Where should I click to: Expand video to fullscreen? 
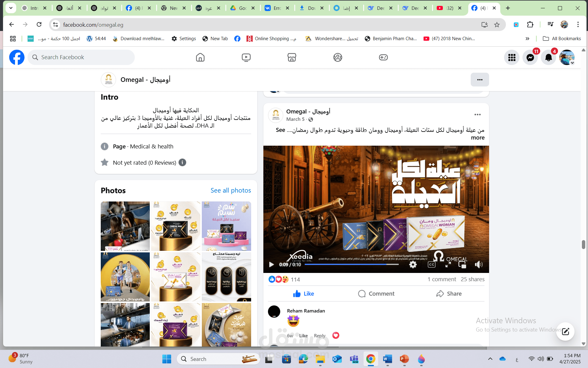[x=448, y=264]
